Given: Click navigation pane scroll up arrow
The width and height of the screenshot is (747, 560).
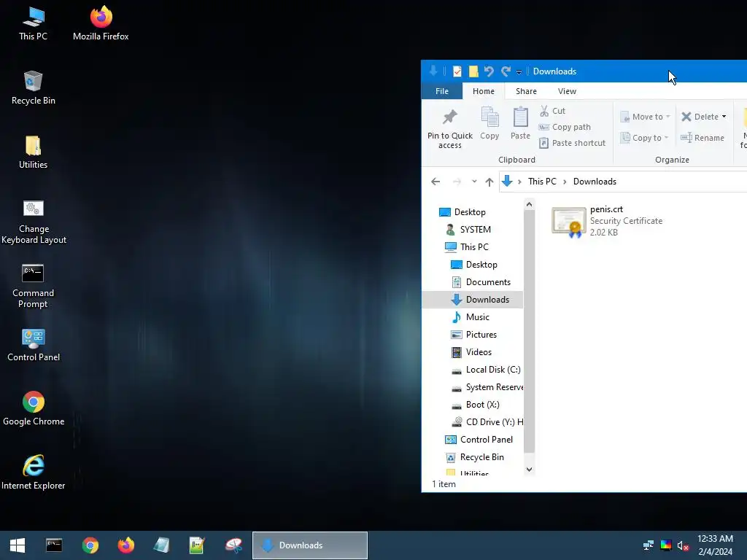Looking at the screenshot, I should [529, 205].
